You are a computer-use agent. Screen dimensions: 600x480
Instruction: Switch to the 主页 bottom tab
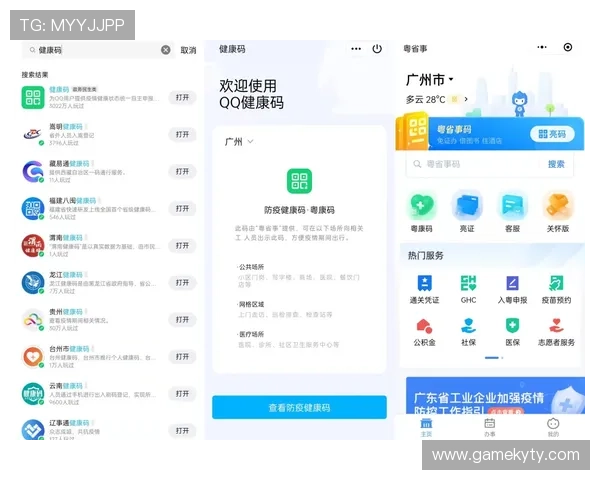[x=426, y=428]
